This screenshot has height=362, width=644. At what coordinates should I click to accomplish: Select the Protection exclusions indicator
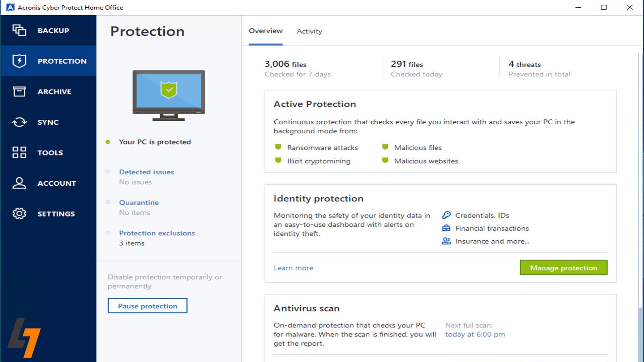click(108, 233)
